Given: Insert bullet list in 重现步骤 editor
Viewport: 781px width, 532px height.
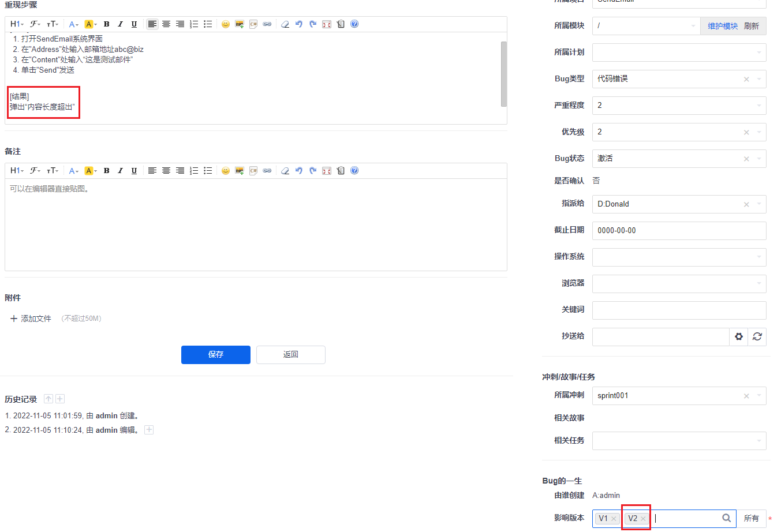Looking at the screenshot, I should (208, 24).
